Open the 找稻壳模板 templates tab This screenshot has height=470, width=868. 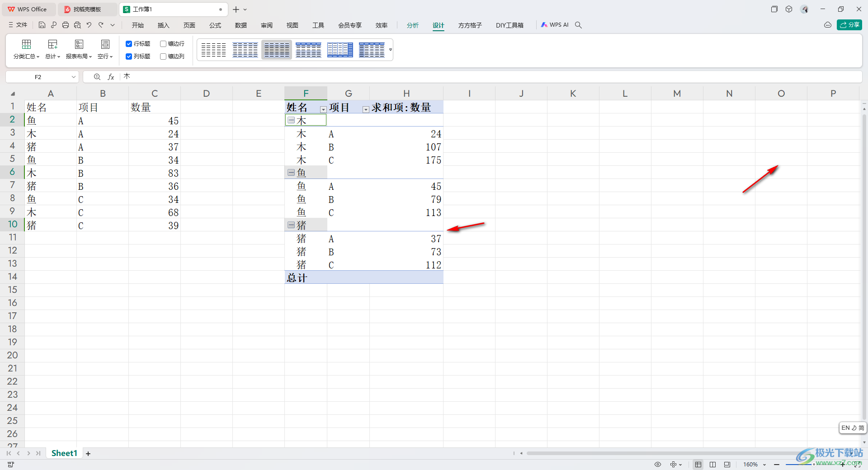pyautogui.click(x=87, y=9)
